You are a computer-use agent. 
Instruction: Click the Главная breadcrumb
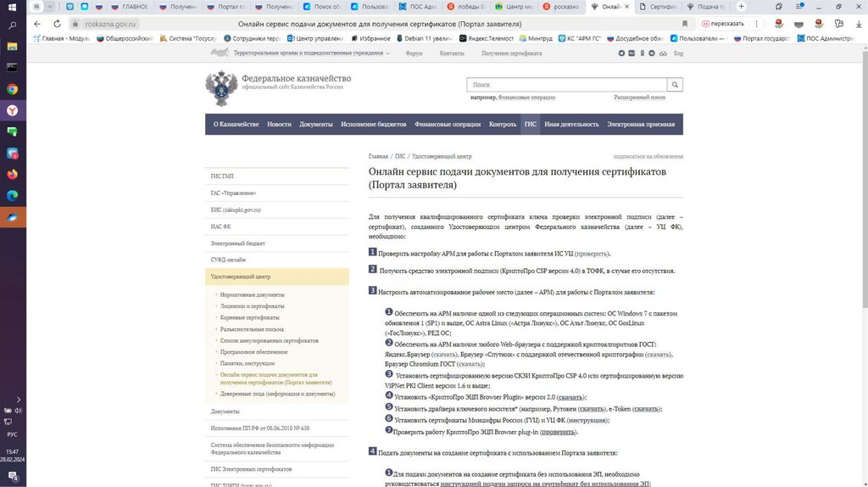pyautogui.click(x=378, y=157)
